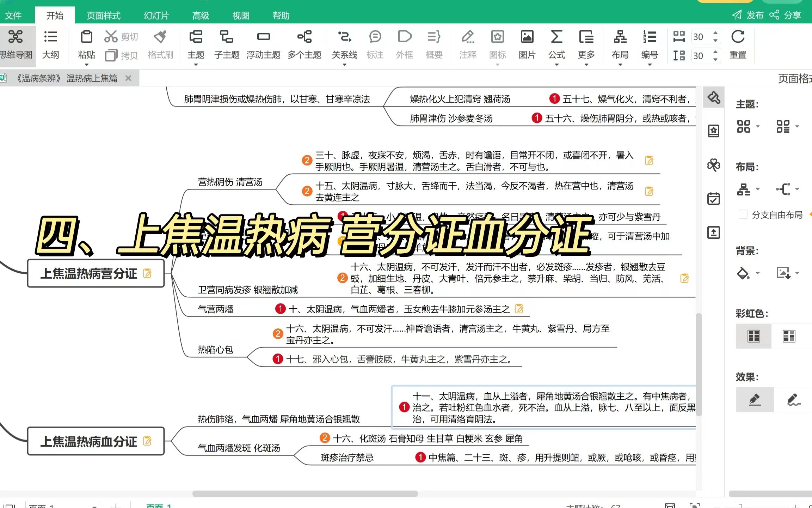
Task: Add a callout (标注)
Action: pos(375,45)
